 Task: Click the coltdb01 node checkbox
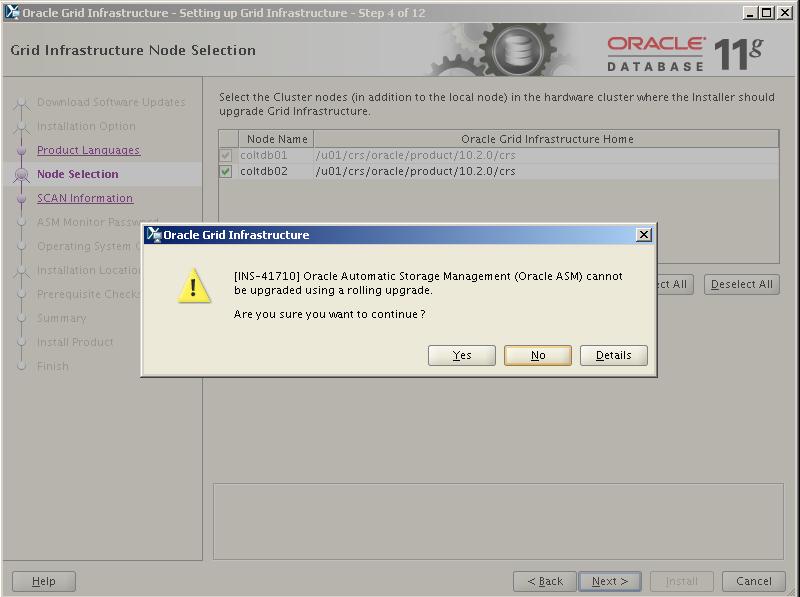click(226, 155)
